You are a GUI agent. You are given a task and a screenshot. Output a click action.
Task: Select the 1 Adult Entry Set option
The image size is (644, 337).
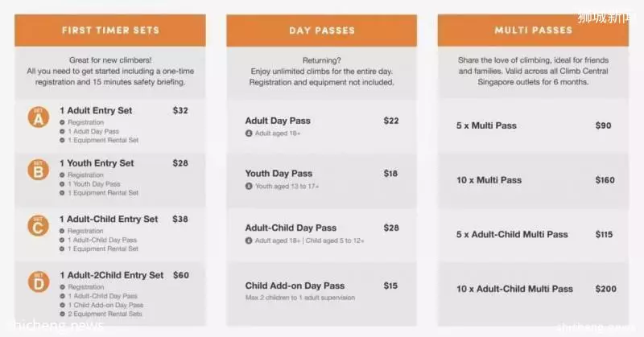110,125
